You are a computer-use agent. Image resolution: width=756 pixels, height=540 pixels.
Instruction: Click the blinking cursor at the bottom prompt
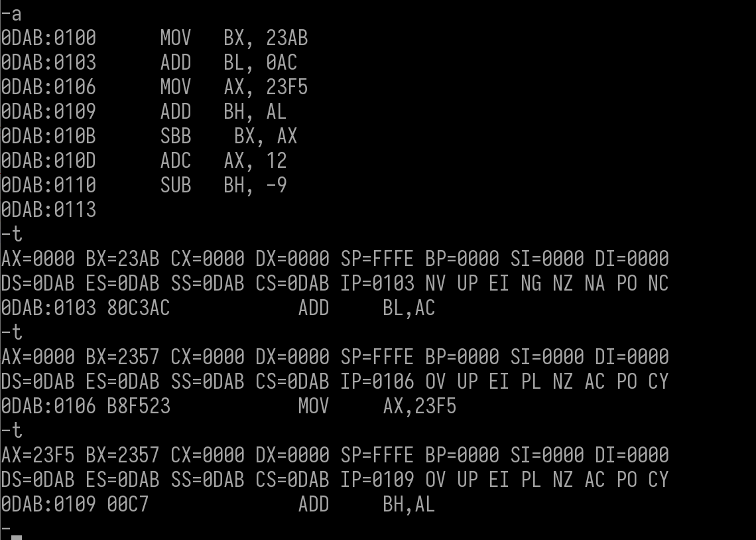17,537
